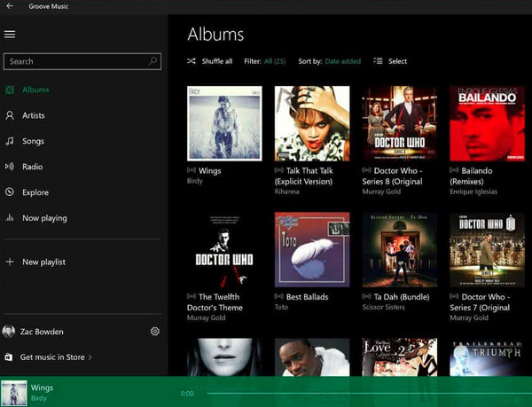Open the Triumph album cover
532x407 pixels.
point(487,357)
